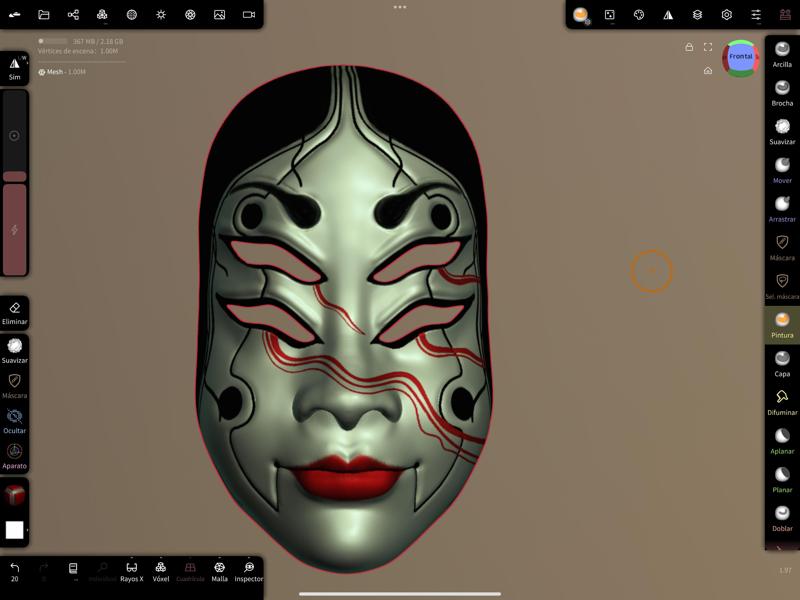Image resolution: width=800 pixels, height=600 pixels.
Task: Toggle Máscara shortcut on left panel
Action: tap(14, 386)
